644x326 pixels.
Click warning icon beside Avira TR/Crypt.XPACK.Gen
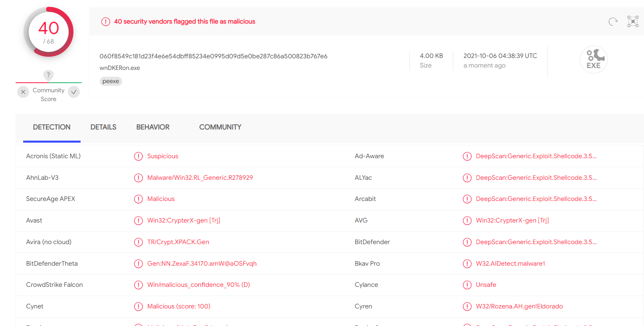click(138, 242)
